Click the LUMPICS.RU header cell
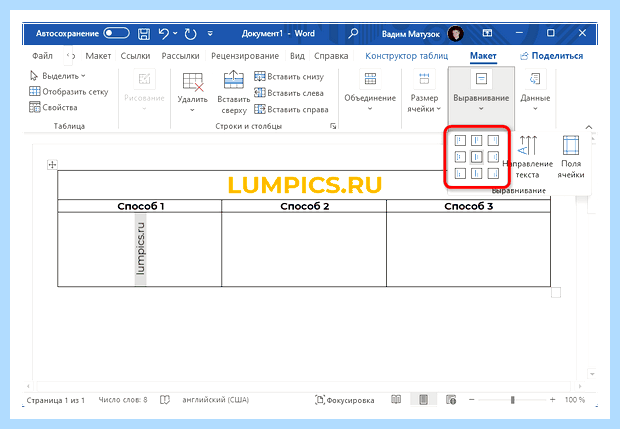620x429 pixels. click(x=304, y=185)
